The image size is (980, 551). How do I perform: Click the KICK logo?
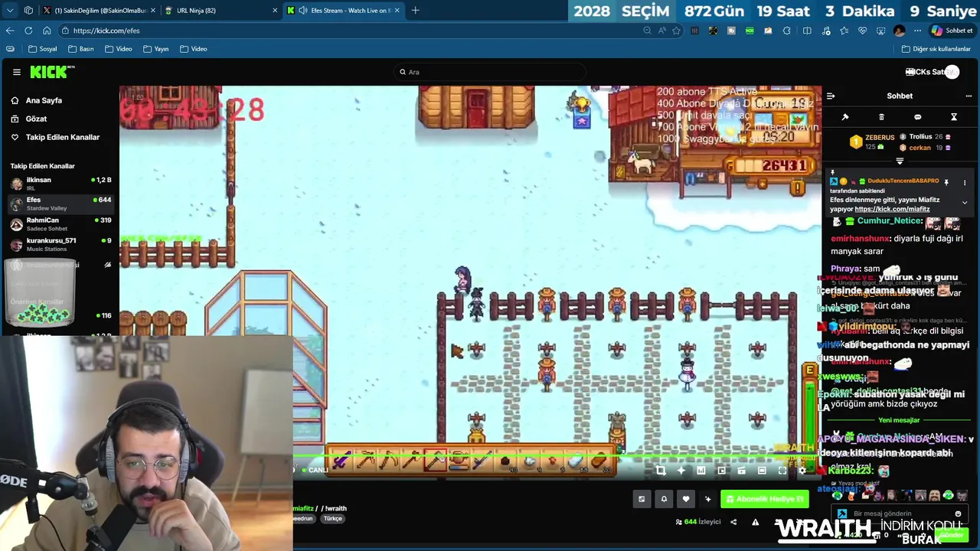51,72
